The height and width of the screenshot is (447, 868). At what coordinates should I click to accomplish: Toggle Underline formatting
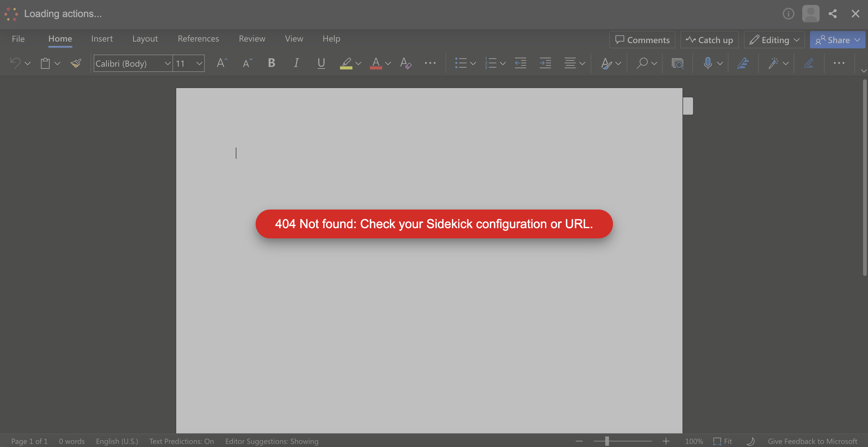point(321,63)
